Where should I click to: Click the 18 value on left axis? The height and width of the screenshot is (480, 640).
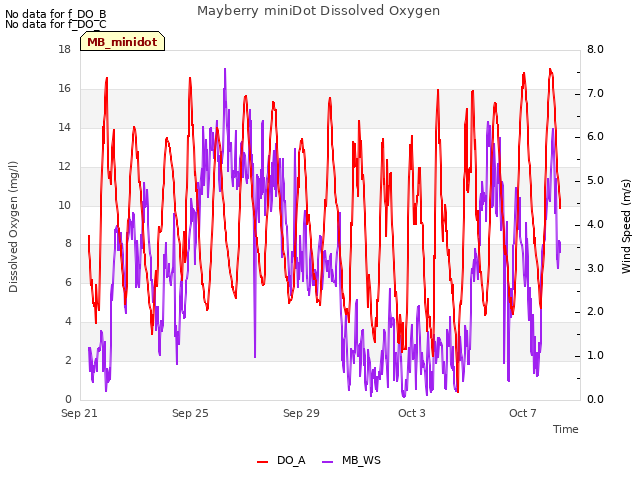pos(64,50)
